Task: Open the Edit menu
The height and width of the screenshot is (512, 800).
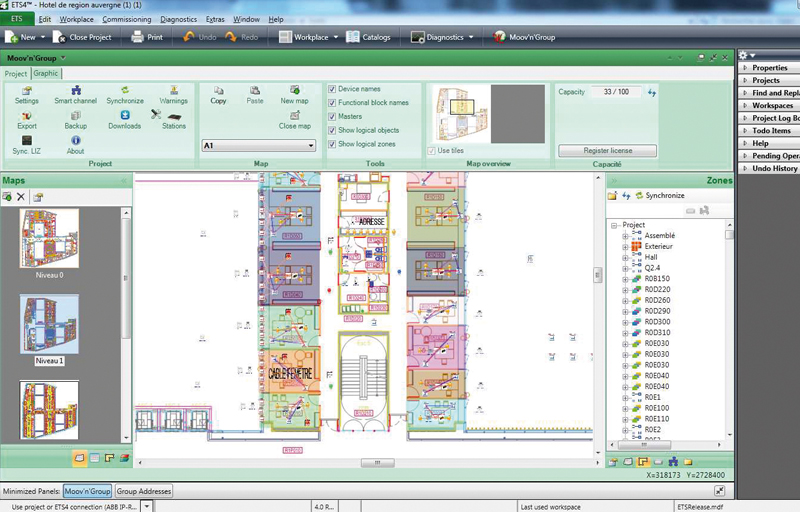Action: point(45,19)
